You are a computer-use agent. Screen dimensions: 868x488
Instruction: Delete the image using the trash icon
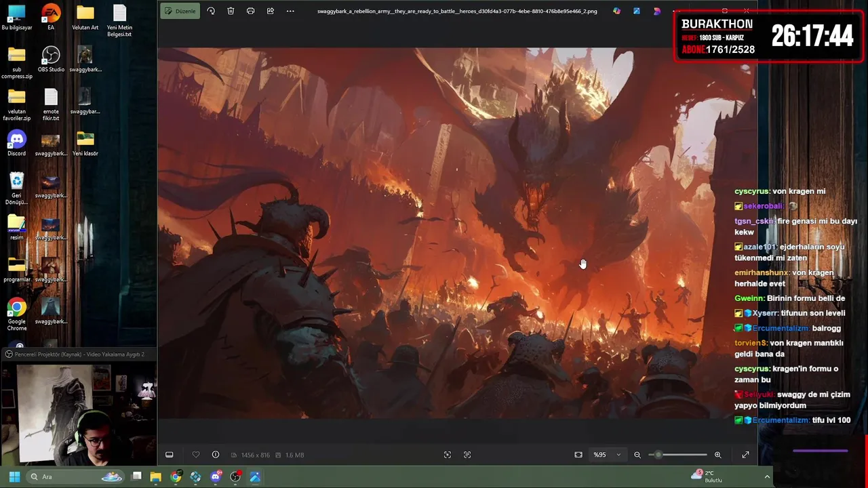[231, 11]
